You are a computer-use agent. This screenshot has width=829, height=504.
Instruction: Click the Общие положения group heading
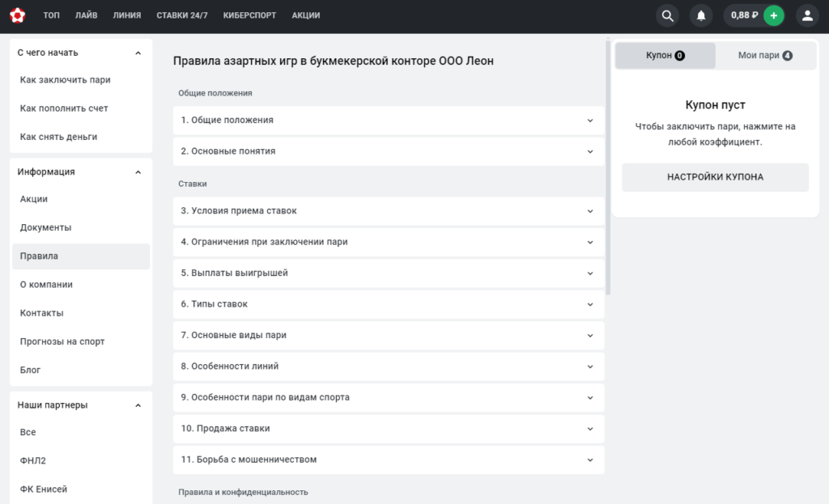point(215,93)
